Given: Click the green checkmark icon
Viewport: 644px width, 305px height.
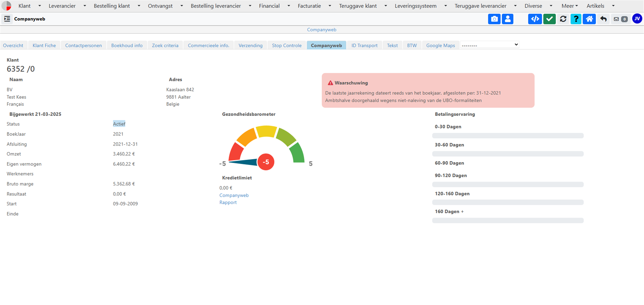Looking at the screenshot, I should (549, 19).
